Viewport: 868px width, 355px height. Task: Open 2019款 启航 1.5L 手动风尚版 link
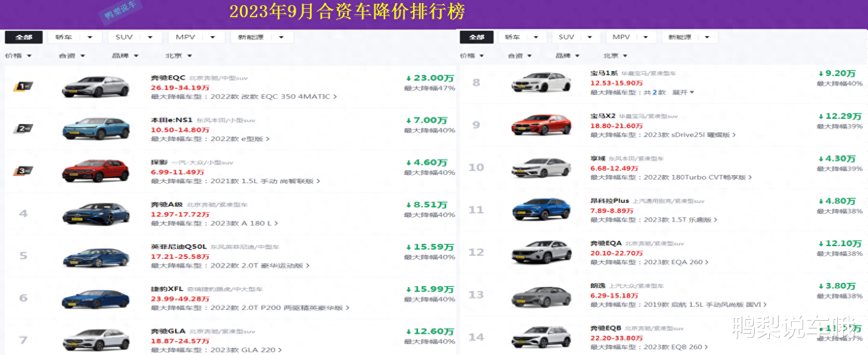[x=705, y=305]
